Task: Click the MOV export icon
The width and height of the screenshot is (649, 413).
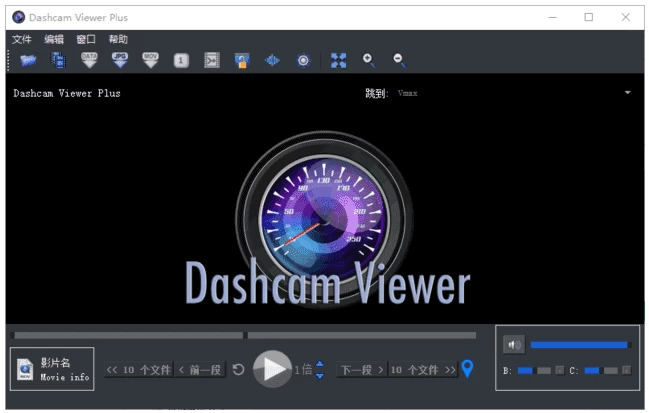Action: pos(151,61)
